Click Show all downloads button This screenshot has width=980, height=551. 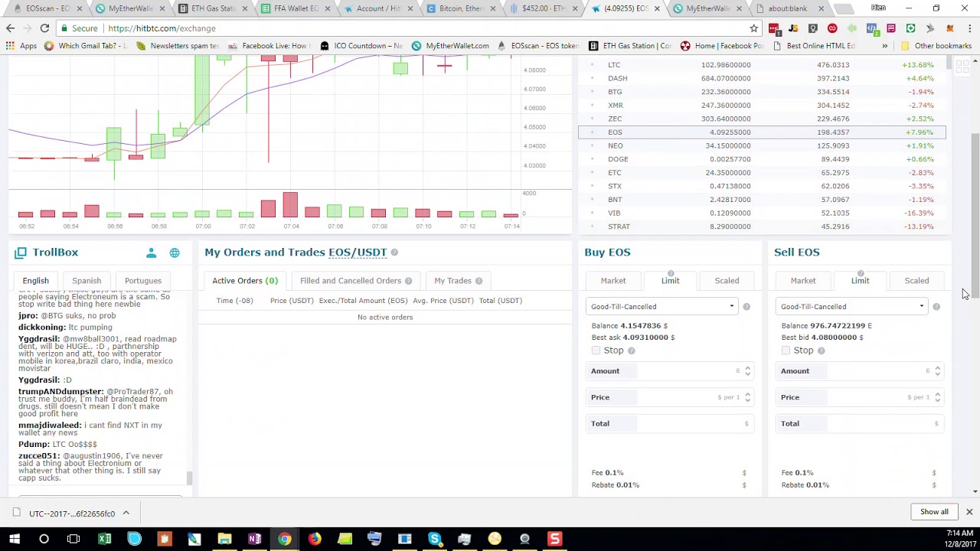click(x=934, y=512)
